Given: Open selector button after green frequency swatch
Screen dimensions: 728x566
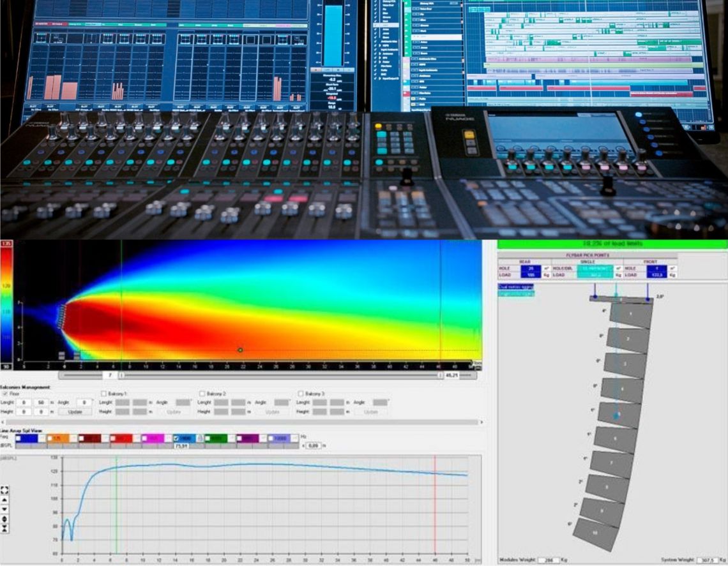Looking at the screenshot, I should point(231,438).
